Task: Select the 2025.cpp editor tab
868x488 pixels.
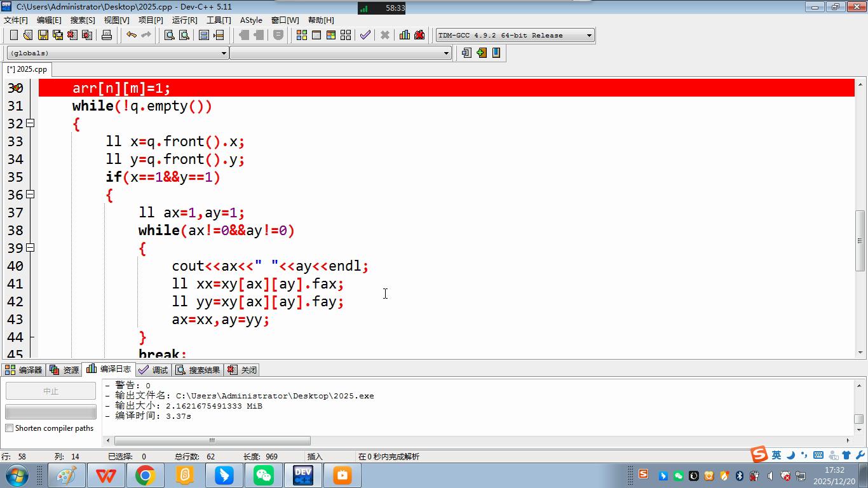Action: pyautogui.click(x=27, y=69)
